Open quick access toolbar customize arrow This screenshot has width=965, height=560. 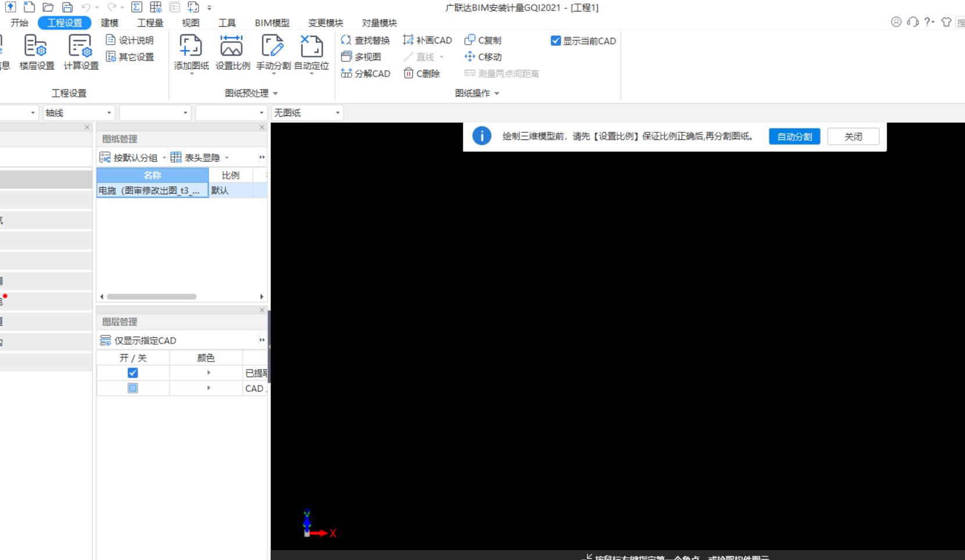[209, 8]
